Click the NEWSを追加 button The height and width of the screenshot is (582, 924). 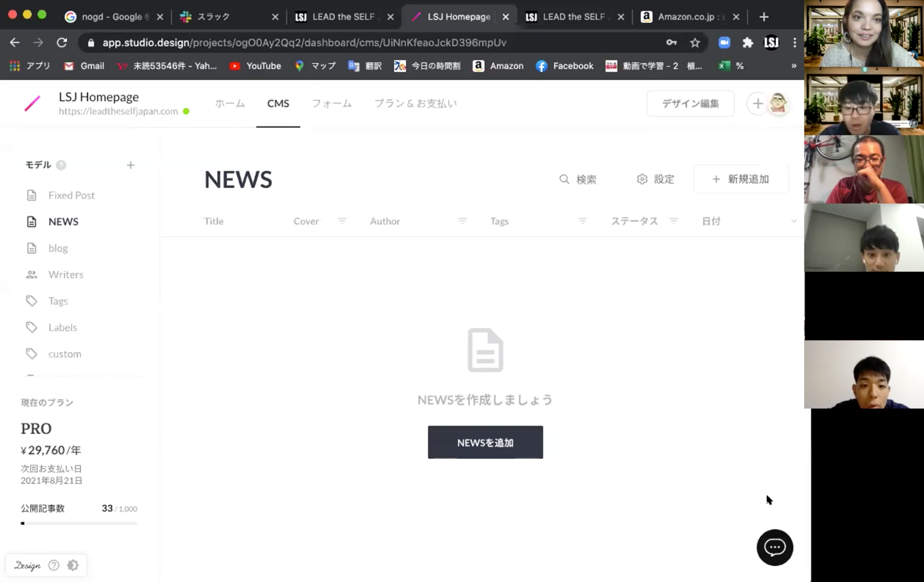pyautogui.click(x=485, y=442)
